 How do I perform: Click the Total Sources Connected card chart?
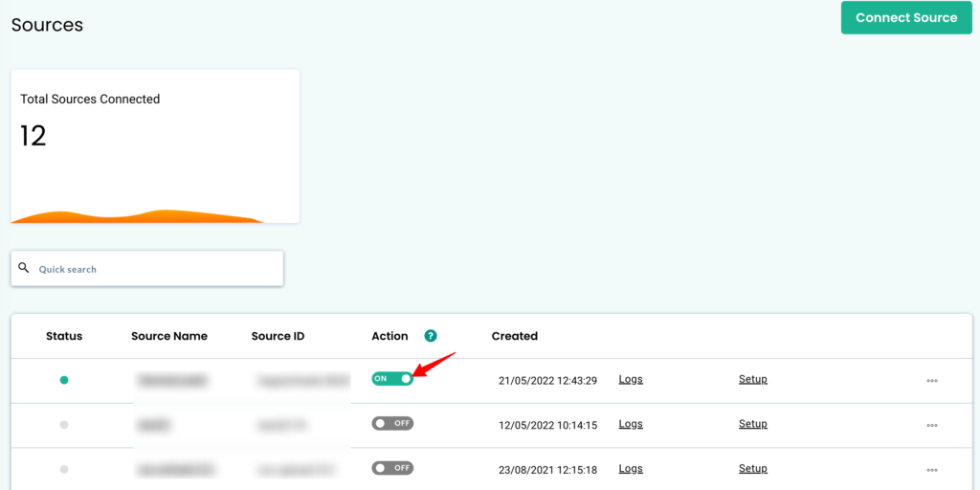(x=138, y=216)
